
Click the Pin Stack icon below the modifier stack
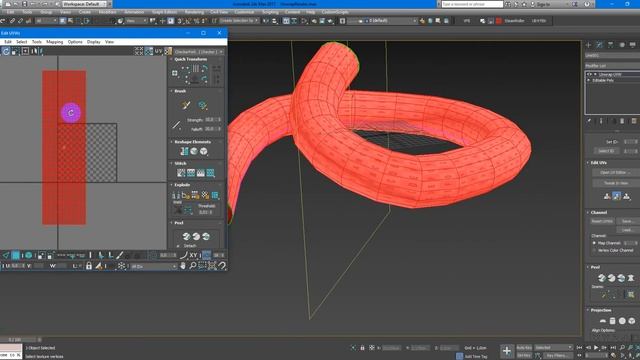589,121
